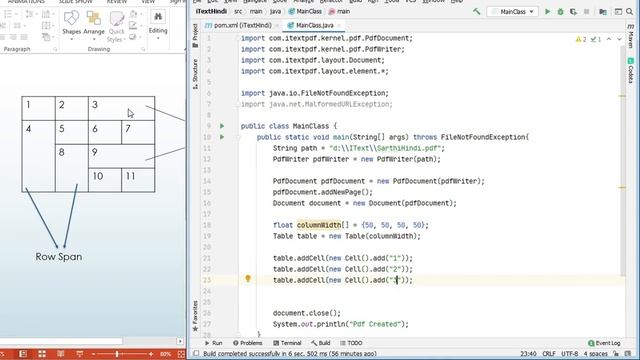
Task: Open line separator CRLF selector
Action: 549,353
